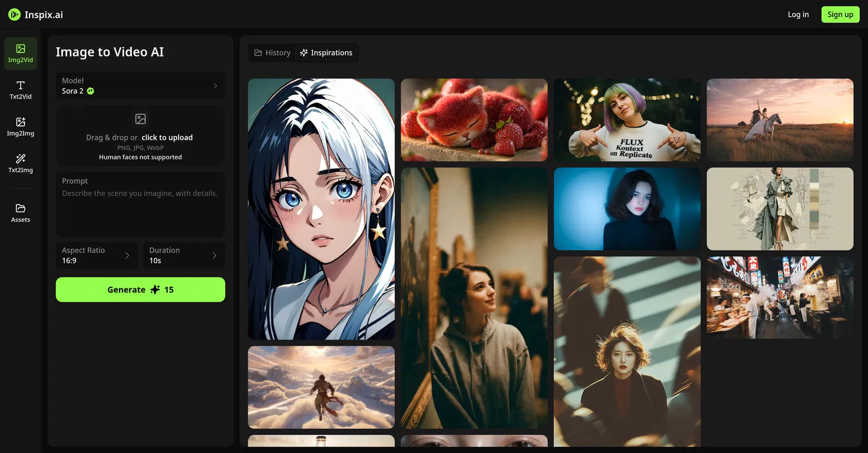Open the strawberry cat thumbnail
The height and width of the screenshot is (453, 868).
click(x=474, y=120)
